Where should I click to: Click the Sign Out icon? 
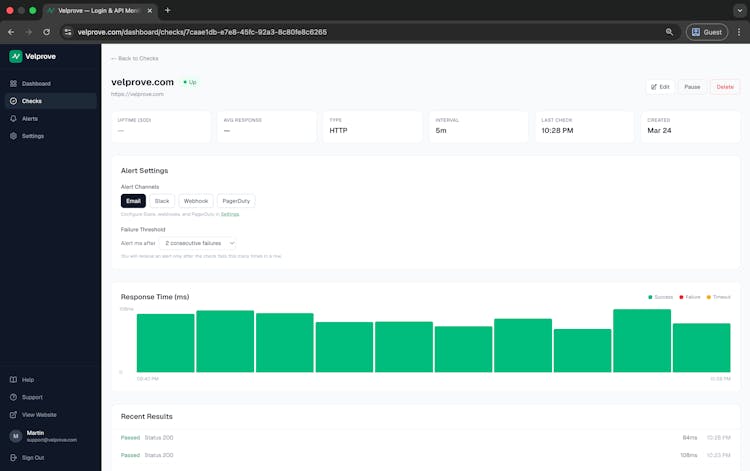pyautogui.click(x=13, y=457)
